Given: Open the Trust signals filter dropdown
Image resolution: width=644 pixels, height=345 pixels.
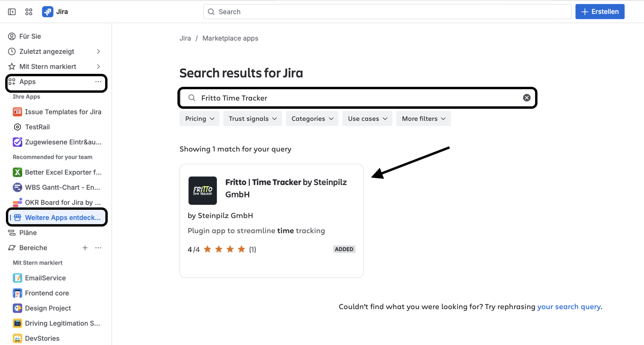Looking at the screenshot, I should (253, 119).
